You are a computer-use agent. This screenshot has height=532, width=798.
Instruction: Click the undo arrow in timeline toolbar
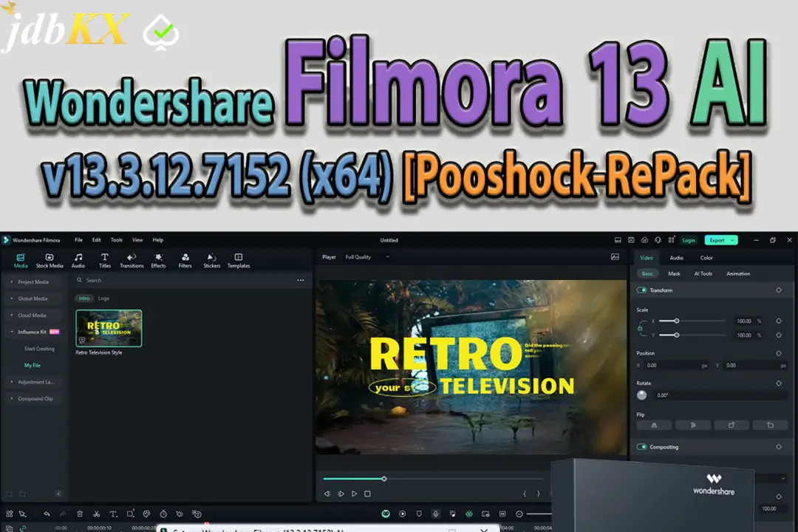coord(47,514)
